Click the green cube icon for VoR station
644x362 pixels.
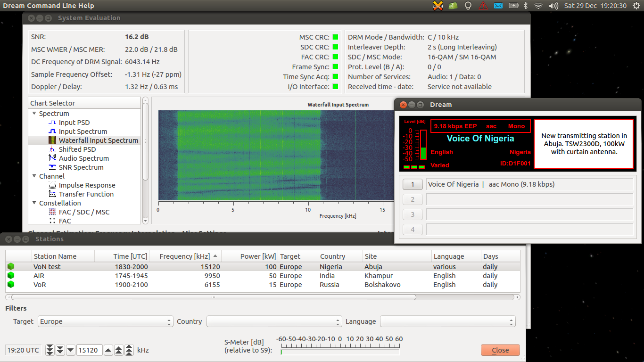11,284
